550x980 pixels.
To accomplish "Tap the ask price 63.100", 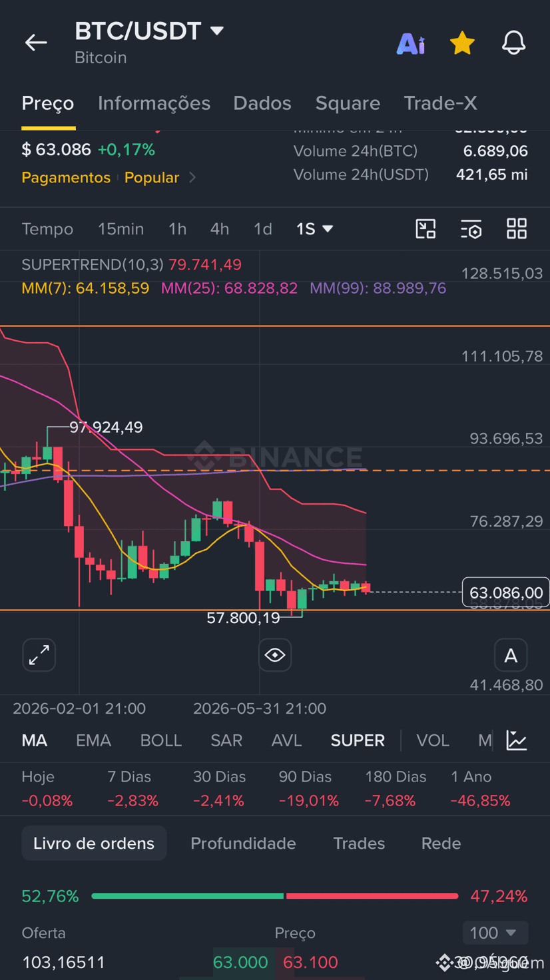I will point(310,962).
